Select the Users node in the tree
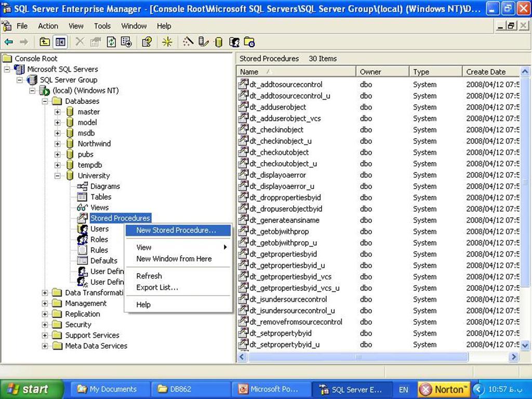 tap(99, 229)
